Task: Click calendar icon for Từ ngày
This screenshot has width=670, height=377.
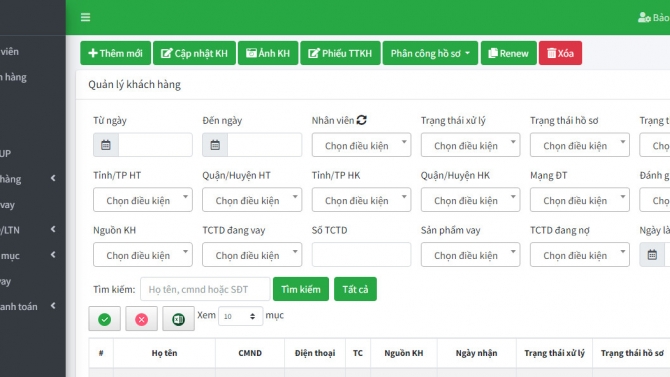Action: 106,145
